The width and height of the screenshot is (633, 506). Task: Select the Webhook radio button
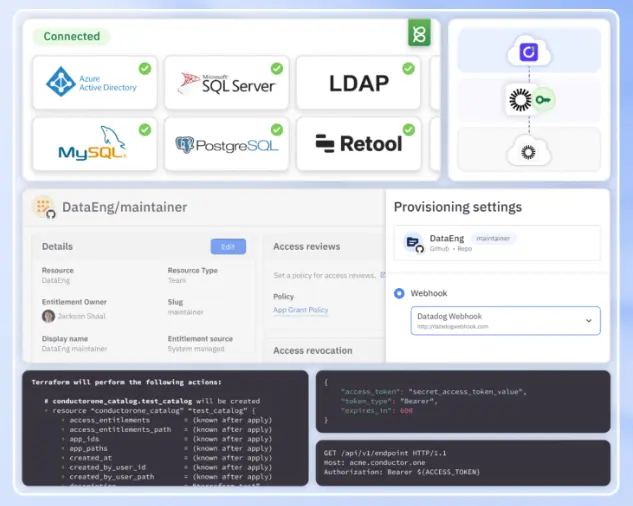pos(400,293)
